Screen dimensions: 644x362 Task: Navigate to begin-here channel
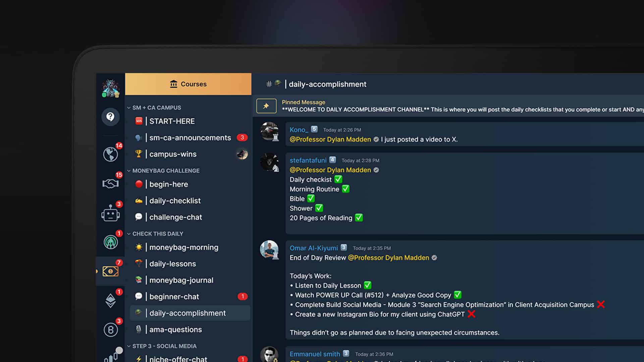[x=168, y=184]
